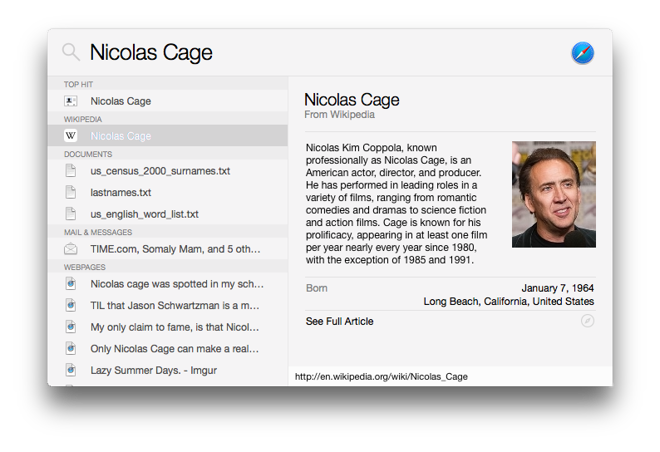This screenshot has width=660, height=452.
Task: Click the Wikipedia W icon
Action: point(71,136)
